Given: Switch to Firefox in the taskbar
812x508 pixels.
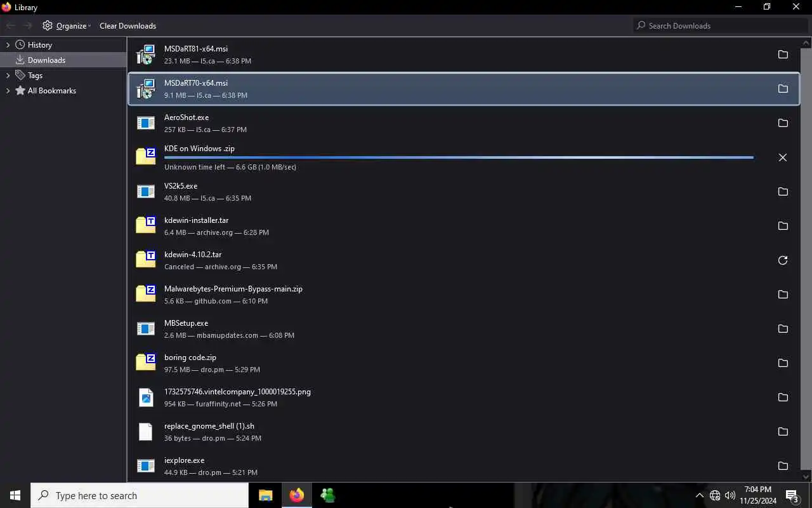Looking at the screenshot, I should click(297, 495).
